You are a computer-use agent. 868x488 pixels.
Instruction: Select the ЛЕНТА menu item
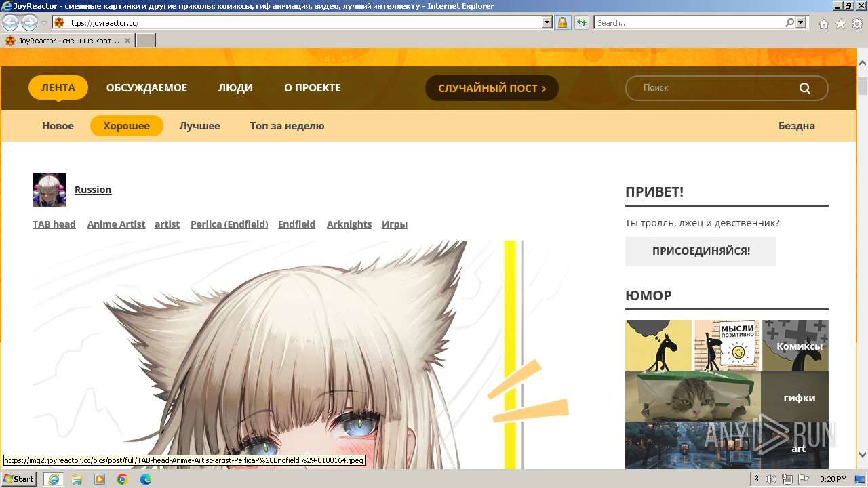pyautogui.click(x=58, y=88)
